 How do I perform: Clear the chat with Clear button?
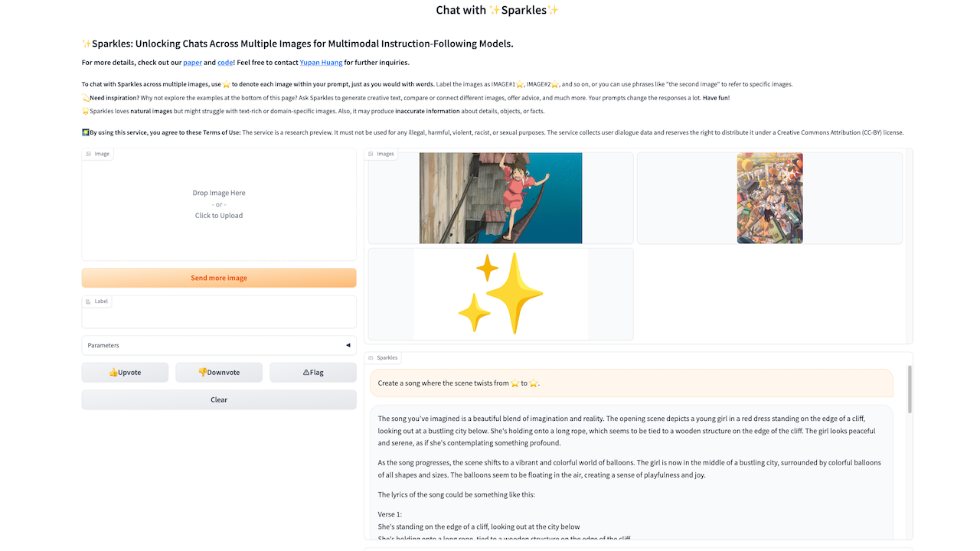click(219, 399)
